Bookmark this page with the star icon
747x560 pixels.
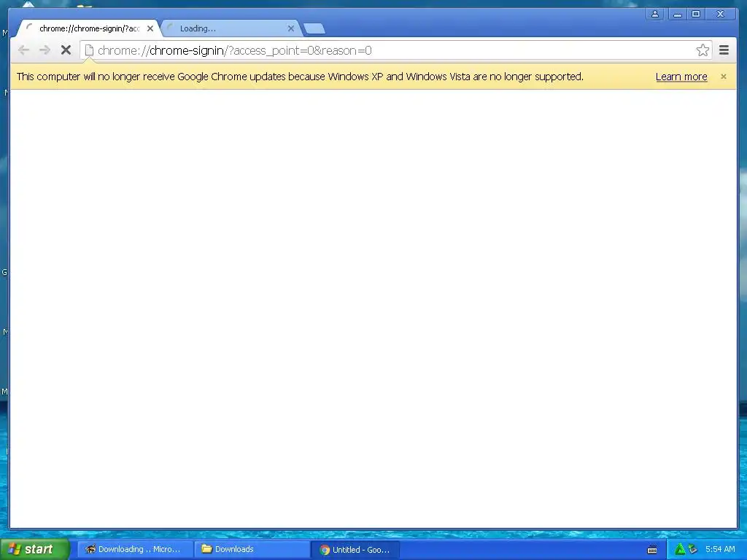703,50
